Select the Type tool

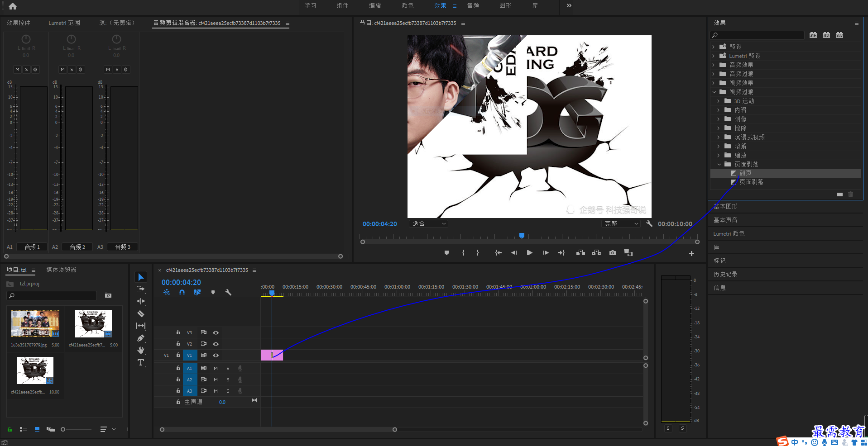point(141,362)
